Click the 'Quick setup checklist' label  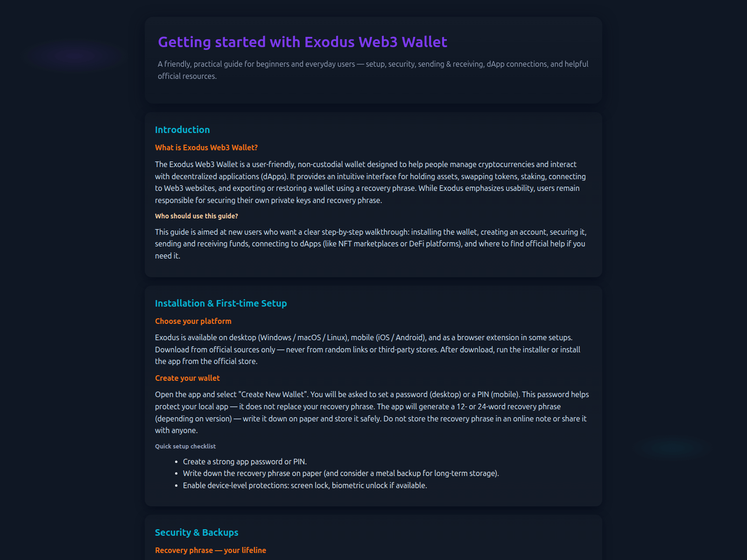(x=185, y=446)
